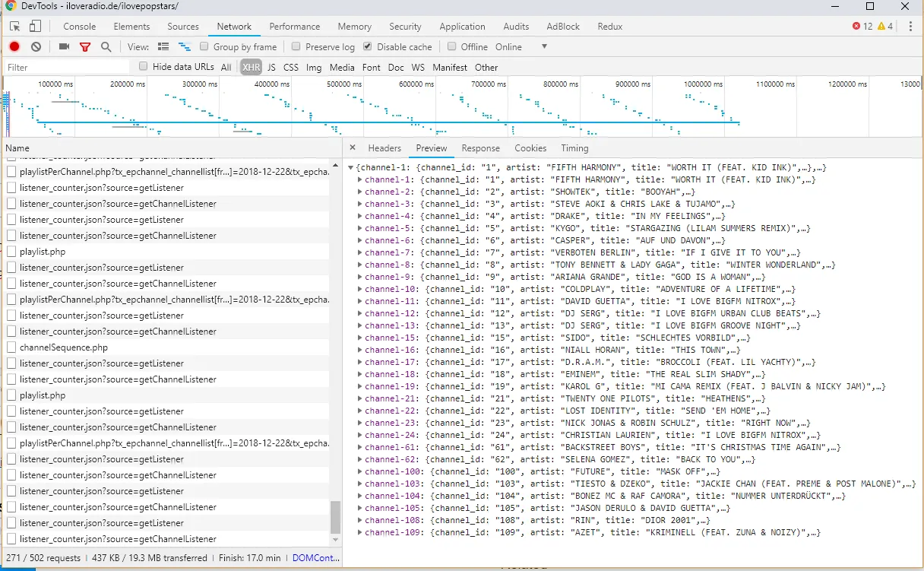Image resolution: width=924 pixels, height=571 pixels.
Task: Click the capture screenshots camera icon
Action: point(64,47)
